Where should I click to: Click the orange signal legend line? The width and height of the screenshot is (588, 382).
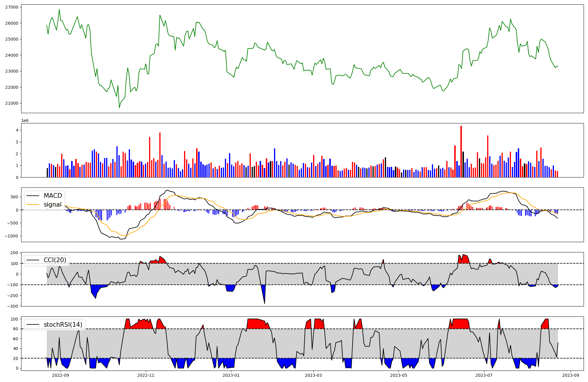(x=33, y=205)
